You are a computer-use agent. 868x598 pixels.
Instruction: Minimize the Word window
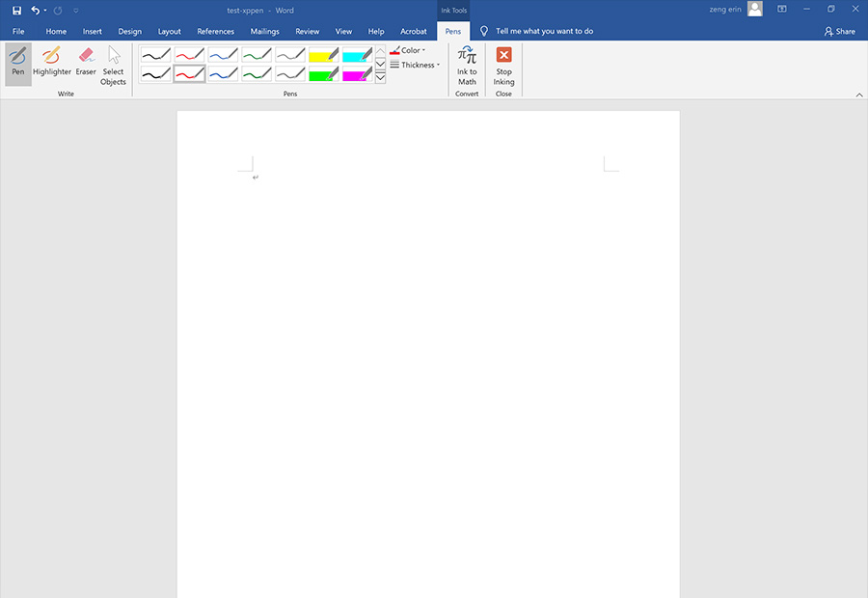point(806,10)
